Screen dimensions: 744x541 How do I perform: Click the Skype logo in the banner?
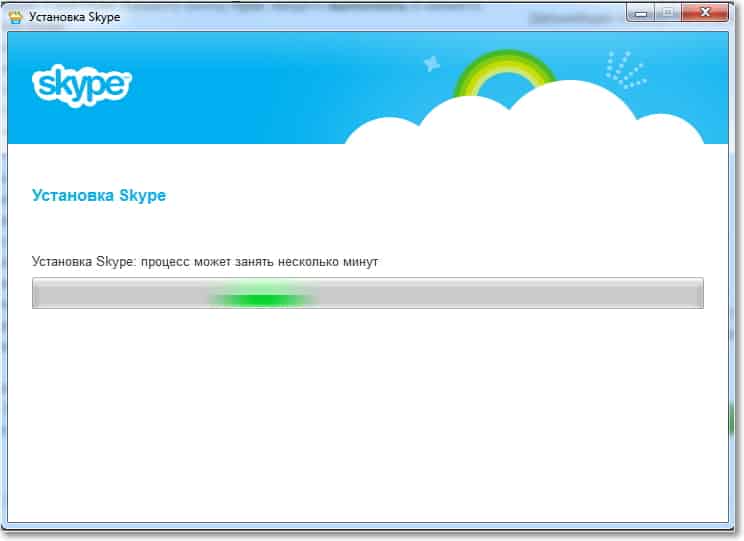click(82, 85)
